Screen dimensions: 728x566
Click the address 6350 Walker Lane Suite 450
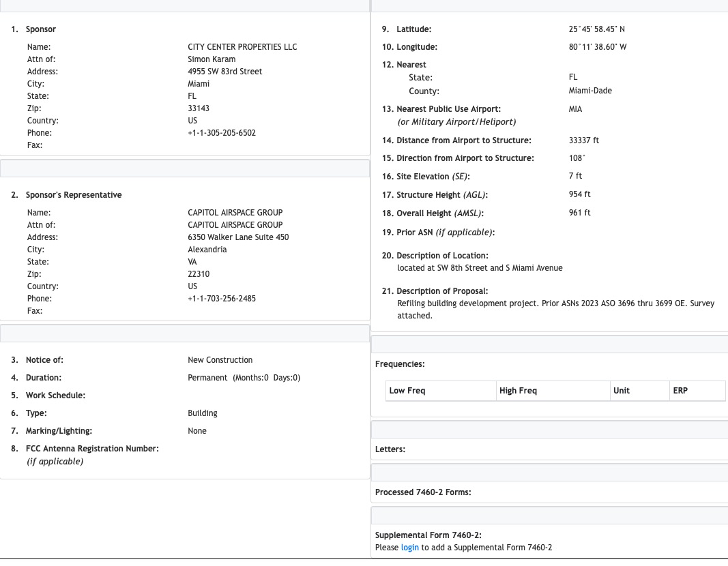[x=238, y=237]
